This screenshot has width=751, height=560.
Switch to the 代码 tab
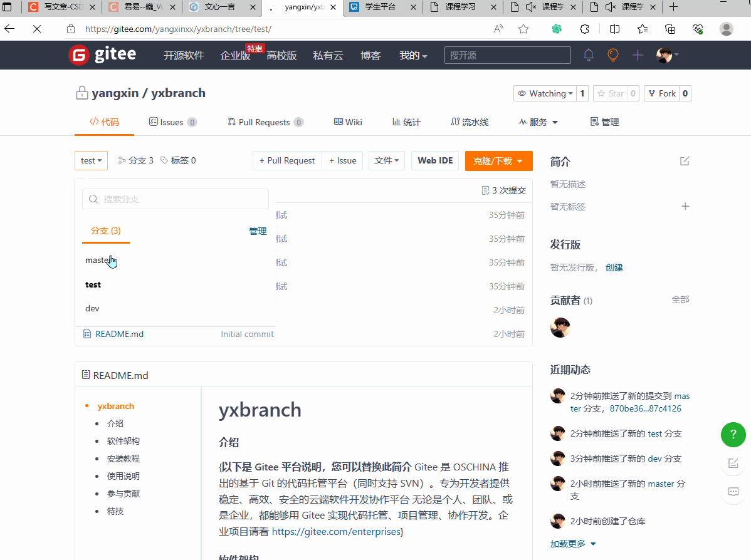click(x=105, y=122)
